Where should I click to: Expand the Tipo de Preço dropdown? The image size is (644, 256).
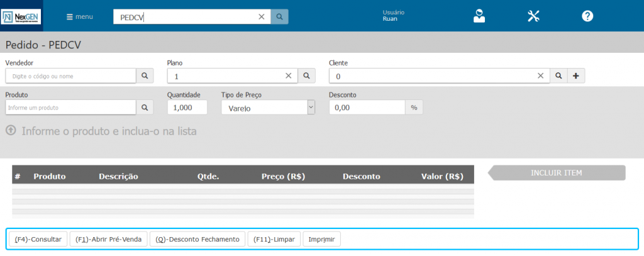coord(311,108)
